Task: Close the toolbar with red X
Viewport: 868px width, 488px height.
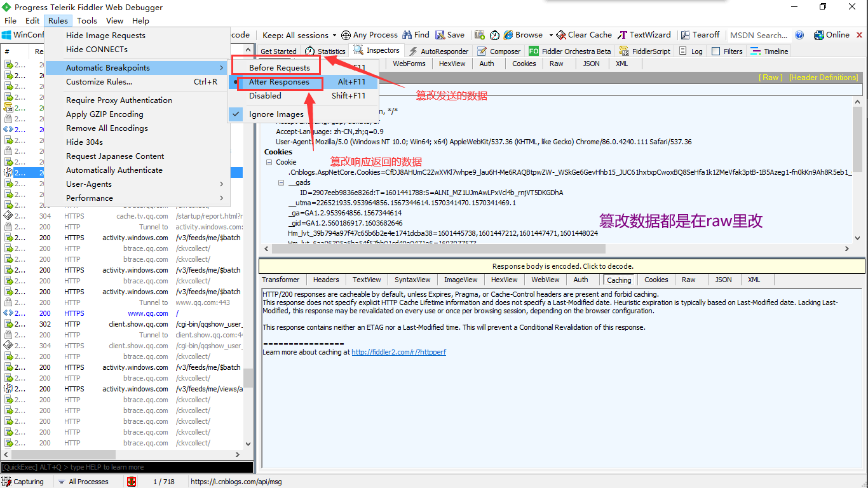Action: 860,35
